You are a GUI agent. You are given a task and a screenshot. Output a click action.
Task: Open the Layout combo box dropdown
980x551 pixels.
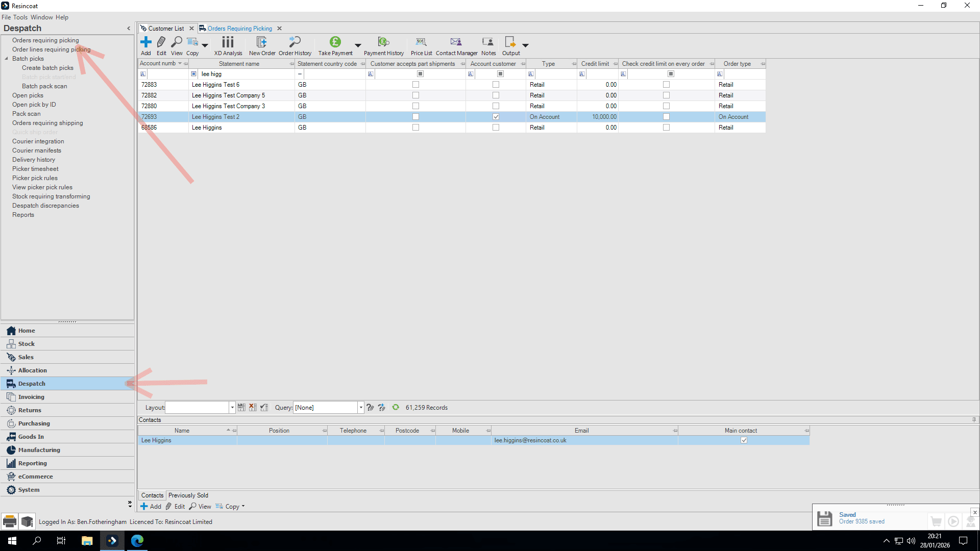[232, 407]
